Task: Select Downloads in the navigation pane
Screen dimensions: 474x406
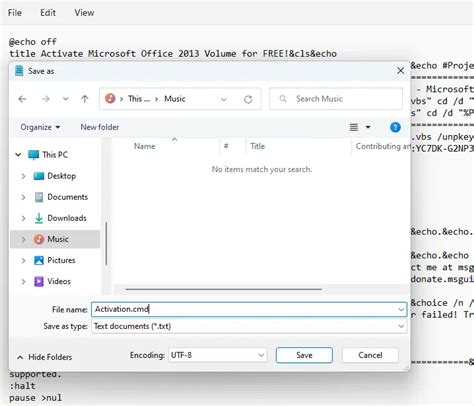Action: [67, 218]
